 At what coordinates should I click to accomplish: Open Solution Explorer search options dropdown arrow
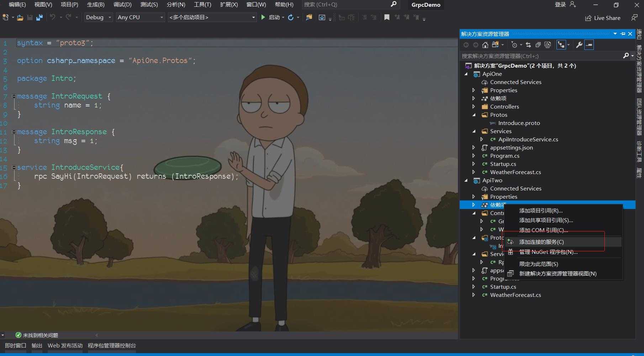tap(632, 56)
